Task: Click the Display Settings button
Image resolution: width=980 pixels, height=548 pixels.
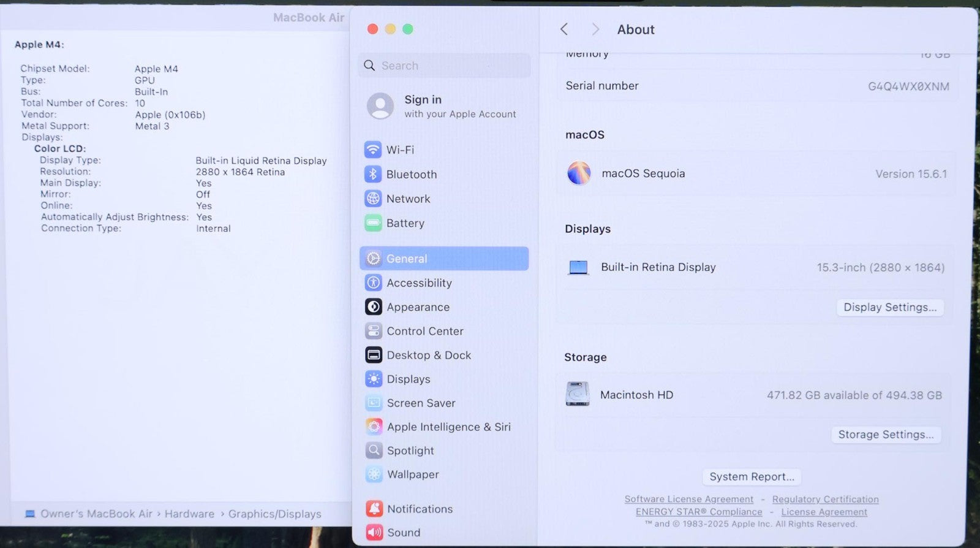Action: pyautogui.click(x=889, y=307)
